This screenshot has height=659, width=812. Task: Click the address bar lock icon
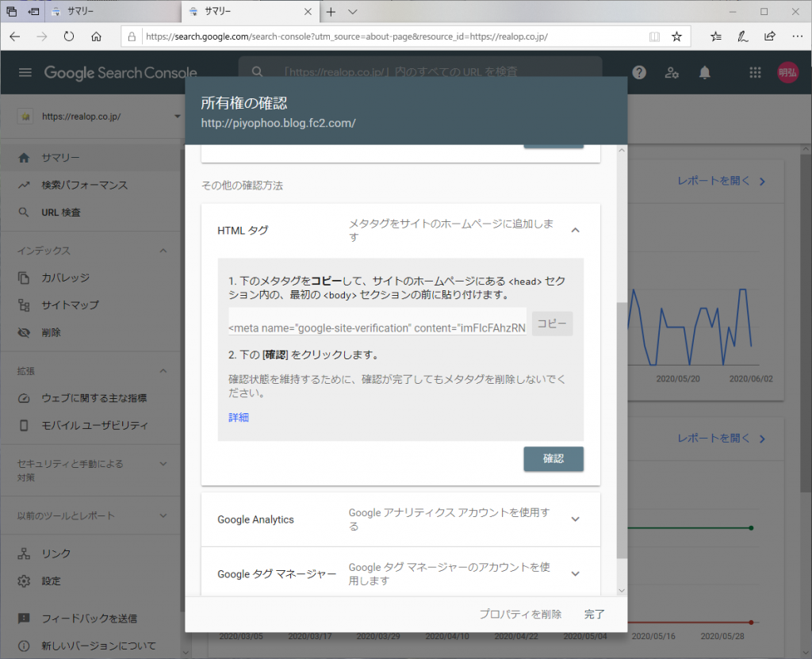(132, 36)
